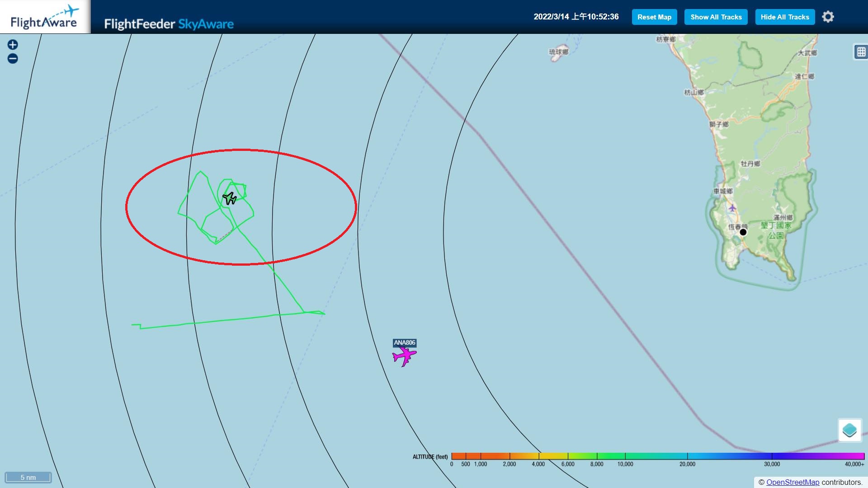
Task: Click the FlightFeeder SkyAware title
Action: (169, 24)
